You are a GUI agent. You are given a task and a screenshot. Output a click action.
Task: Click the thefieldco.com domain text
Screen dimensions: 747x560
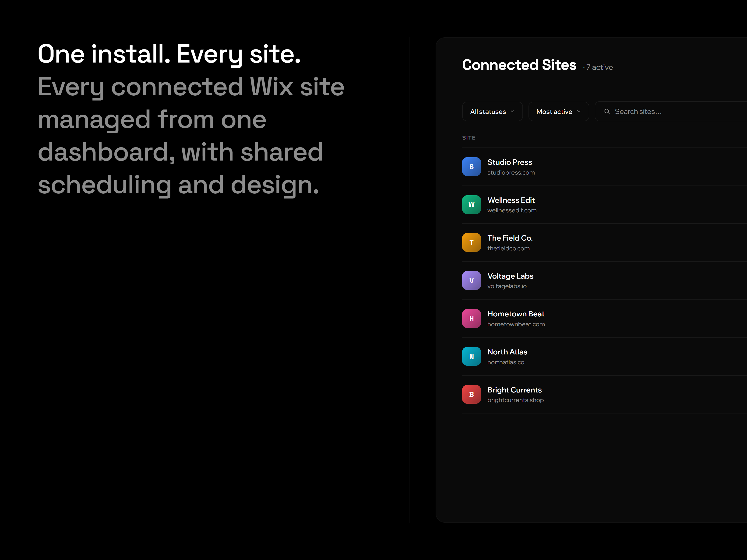point(508,248)
